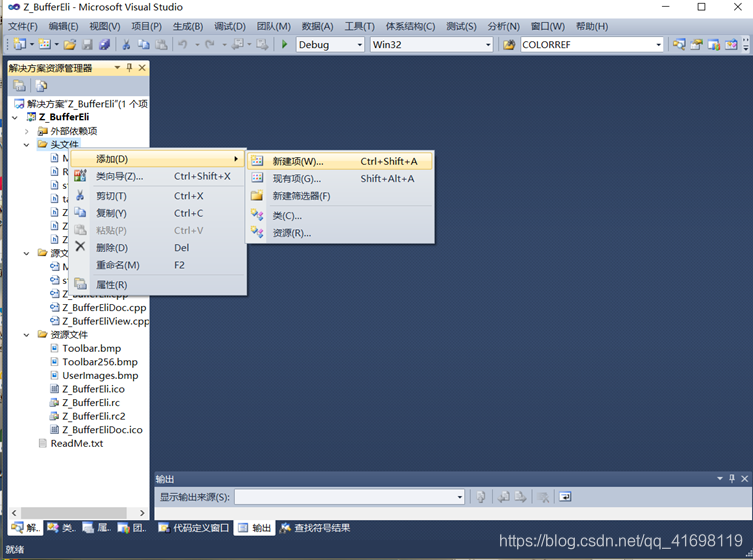Viewport: 753px width, 560px height.
Task: Collapse the Z_BufferEli project node
Action: pyautogui.click(x=15, y=118)
